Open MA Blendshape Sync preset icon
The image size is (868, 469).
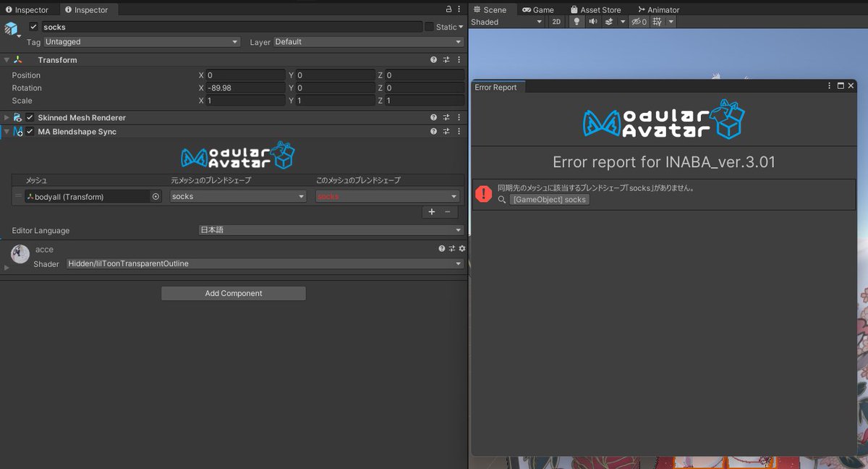[x=446, y=132]
